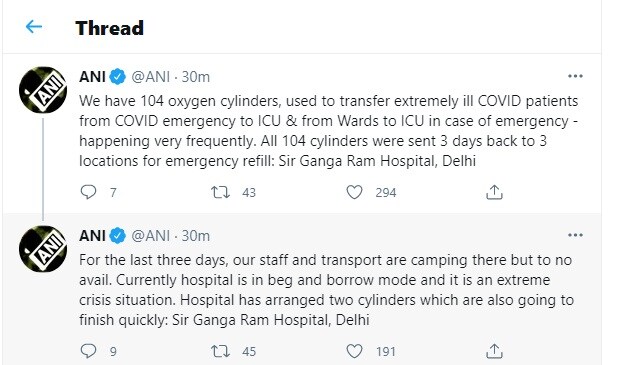
Task: Reply to the second ANI tweet
Action: click(88, 351)
